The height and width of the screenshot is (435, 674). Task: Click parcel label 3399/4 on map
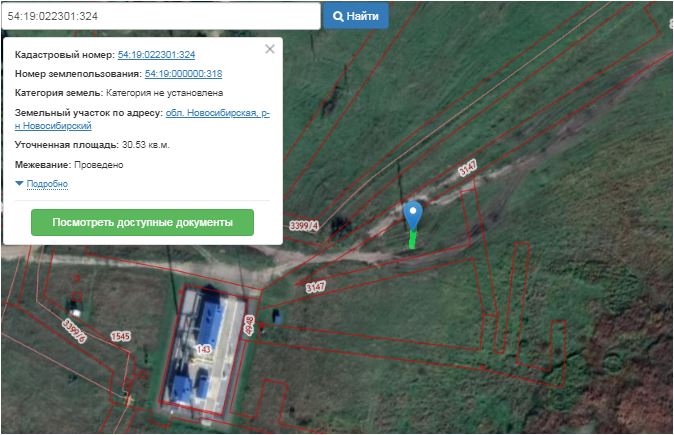303,224
